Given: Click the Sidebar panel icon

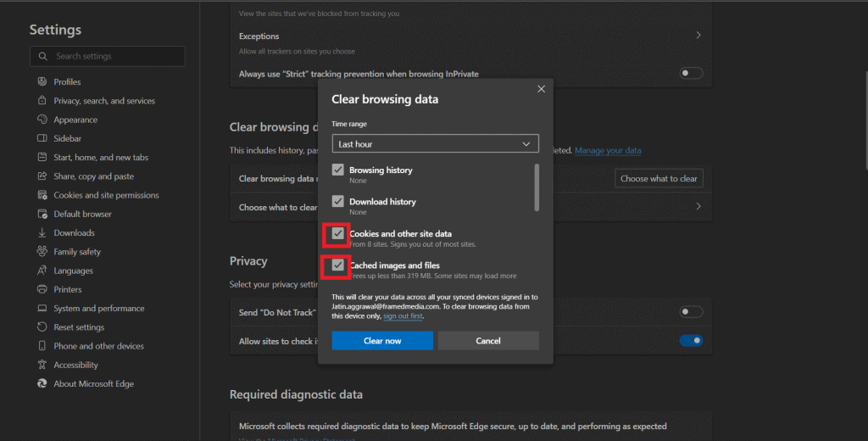Looking at the screenshot, I should 42,138.
